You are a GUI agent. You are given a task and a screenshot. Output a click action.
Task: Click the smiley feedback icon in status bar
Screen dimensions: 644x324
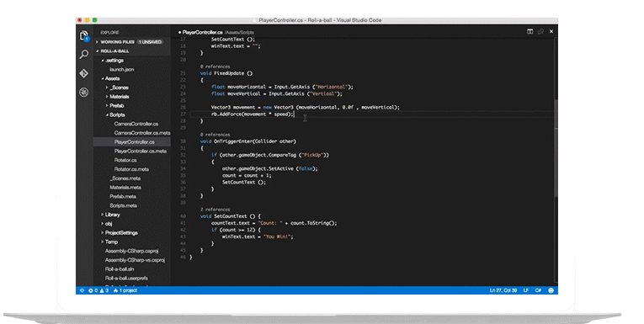pos(551,290)
